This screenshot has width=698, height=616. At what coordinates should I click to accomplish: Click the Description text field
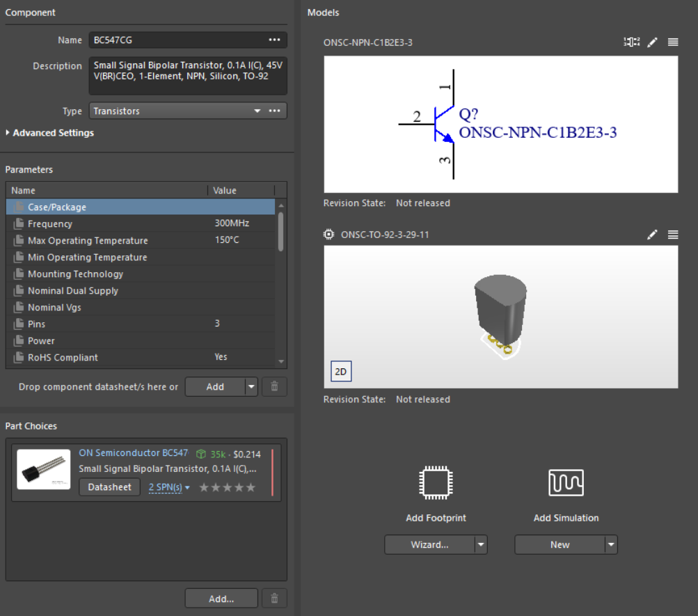coord(188,76)
